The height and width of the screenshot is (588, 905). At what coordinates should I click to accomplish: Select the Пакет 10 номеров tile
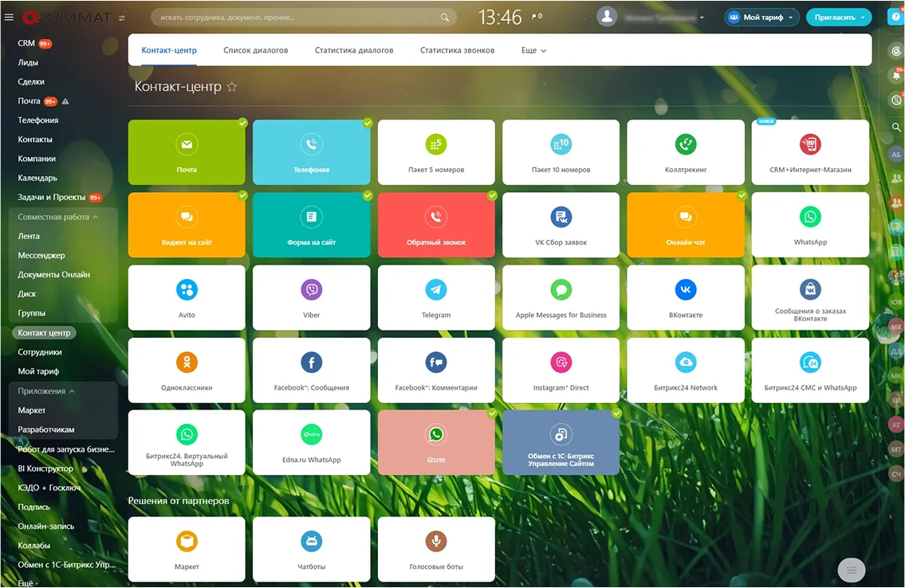click(x=561, y=152)
